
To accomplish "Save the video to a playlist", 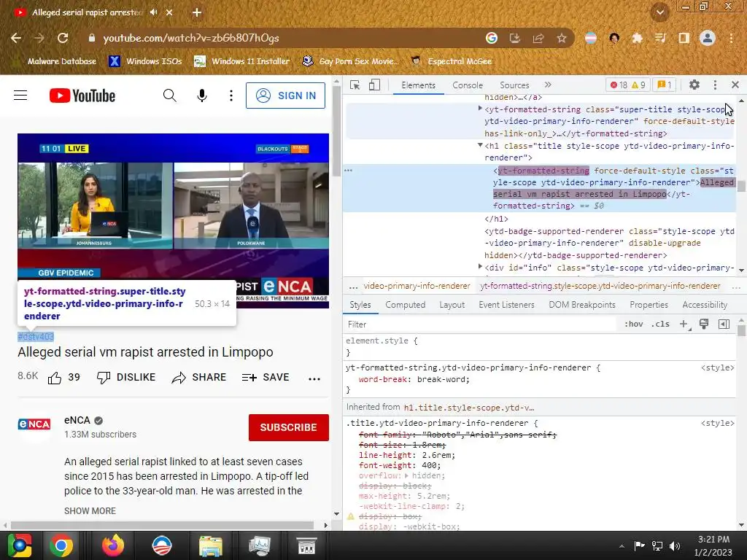I will [266, 378].
